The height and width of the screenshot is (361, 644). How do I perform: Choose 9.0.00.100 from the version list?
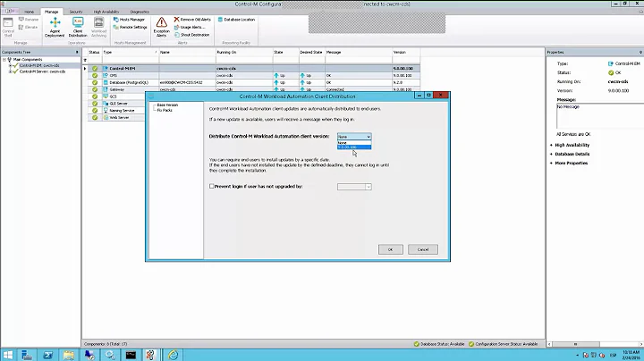(x=354, y=147)
